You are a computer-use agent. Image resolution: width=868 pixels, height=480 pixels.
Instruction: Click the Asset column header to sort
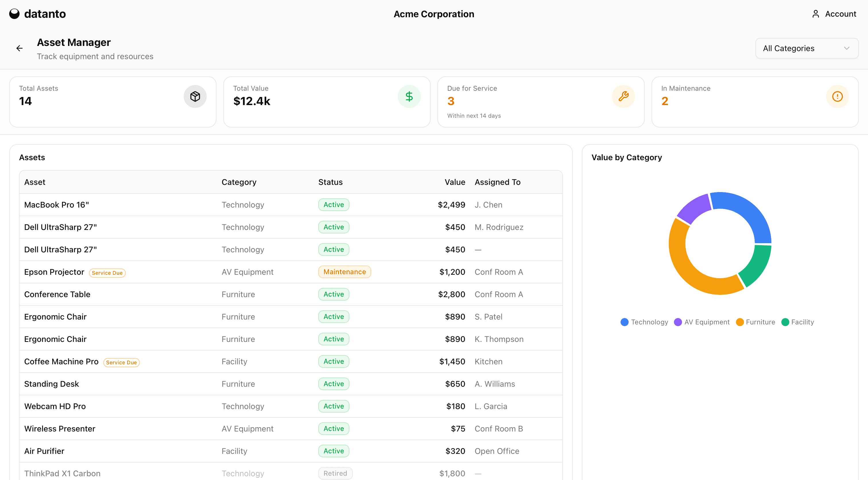[x=34, y=182]
